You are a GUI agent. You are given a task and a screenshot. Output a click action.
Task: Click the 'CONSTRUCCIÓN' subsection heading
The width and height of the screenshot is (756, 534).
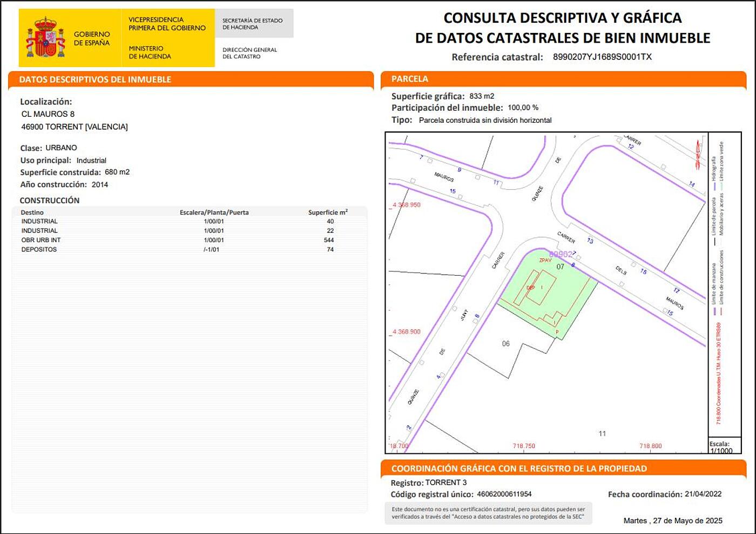pyautogui.click(x=50, y=201)
